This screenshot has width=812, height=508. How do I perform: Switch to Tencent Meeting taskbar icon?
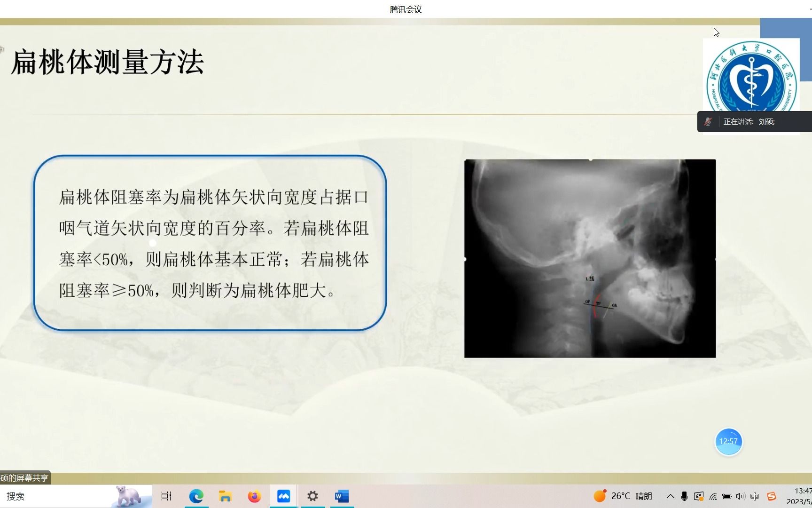click(283, 496)
